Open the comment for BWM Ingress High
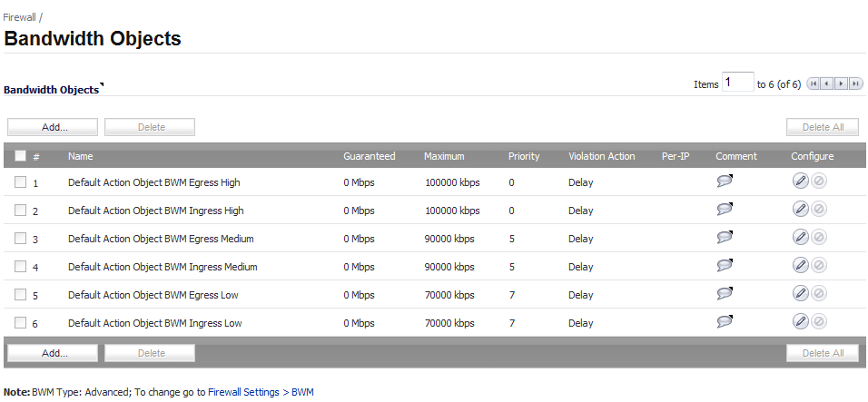 tap(725, 209)
